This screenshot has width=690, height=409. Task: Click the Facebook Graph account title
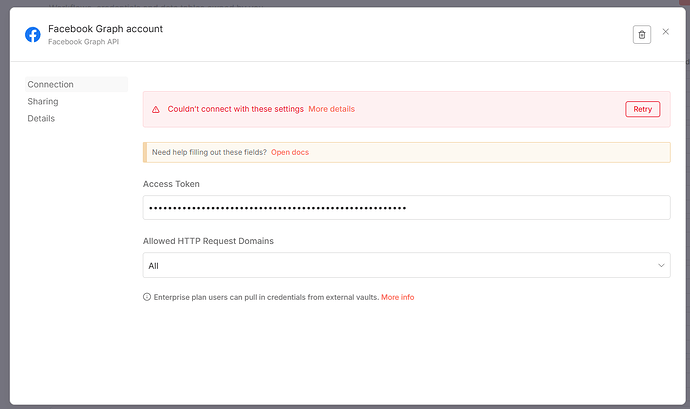click(x=105, y=28)
